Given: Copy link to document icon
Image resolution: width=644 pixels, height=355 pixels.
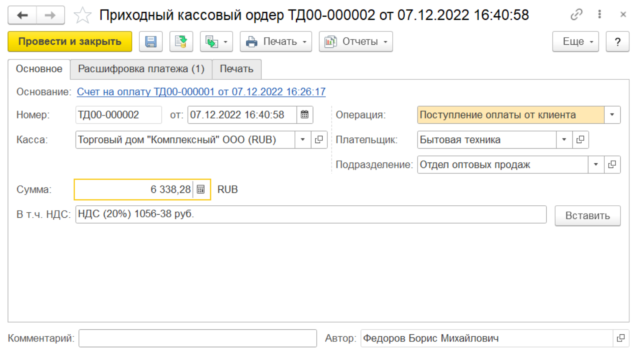Looking at the screenshot, I should (x=576, y=15).
